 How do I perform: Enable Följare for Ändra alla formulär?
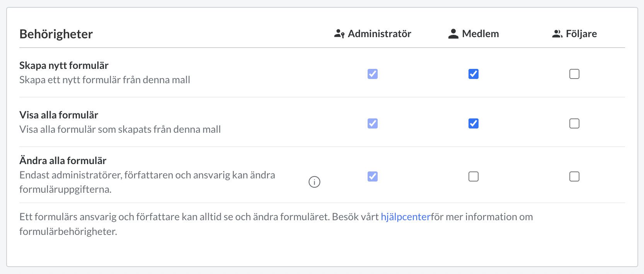(x=574, y=176)
